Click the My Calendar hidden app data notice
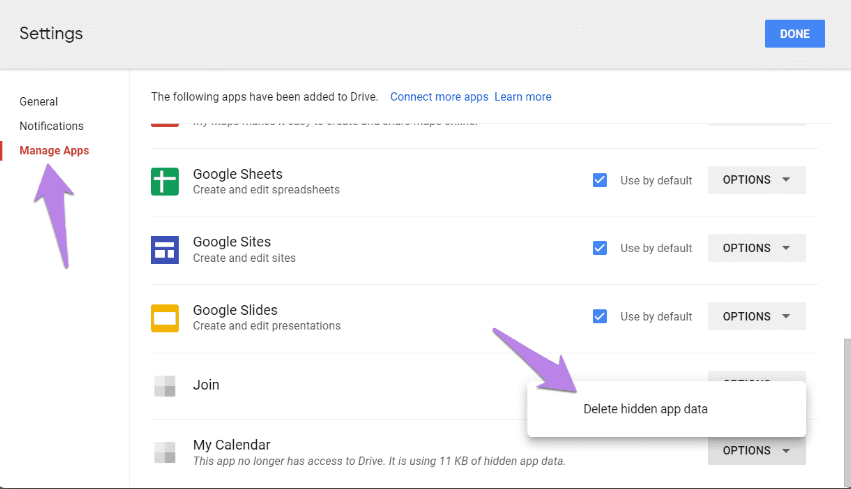 (x=379, y=461)
